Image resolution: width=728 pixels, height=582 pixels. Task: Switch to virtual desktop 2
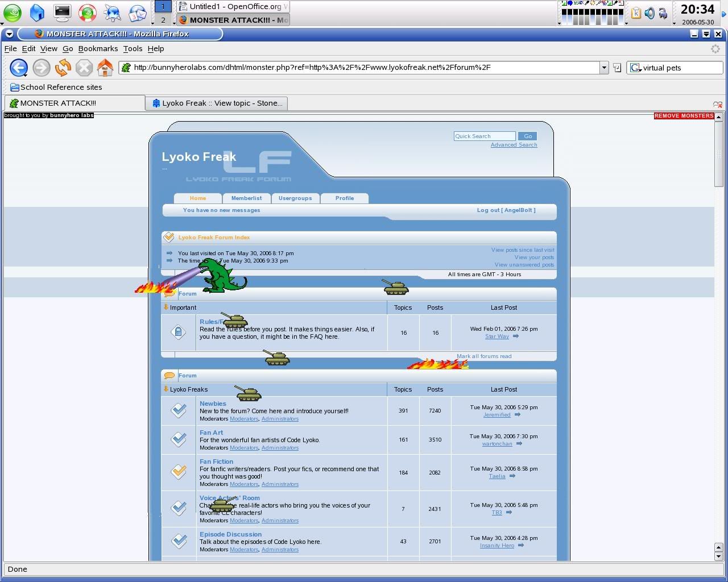click(163, 20)
